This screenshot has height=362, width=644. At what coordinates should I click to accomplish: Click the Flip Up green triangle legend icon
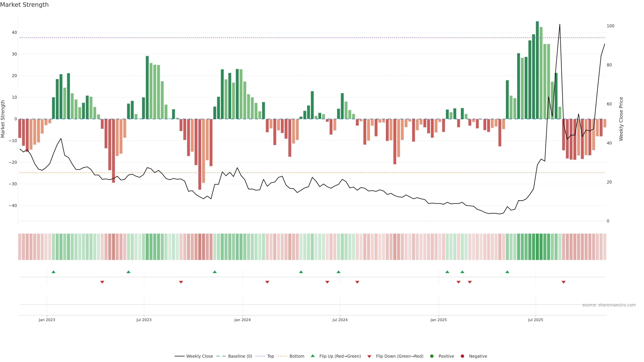pyautogui.click(x=312, y=356)
